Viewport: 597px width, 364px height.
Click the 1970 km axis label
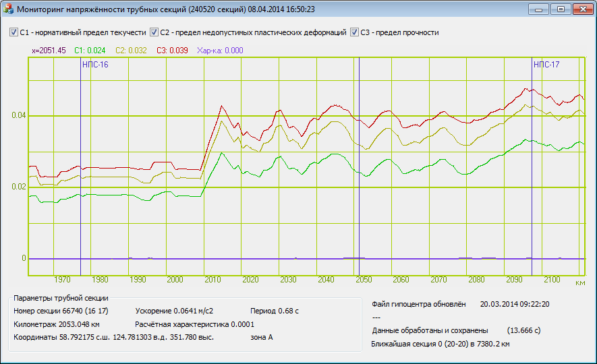click(62, 280)
